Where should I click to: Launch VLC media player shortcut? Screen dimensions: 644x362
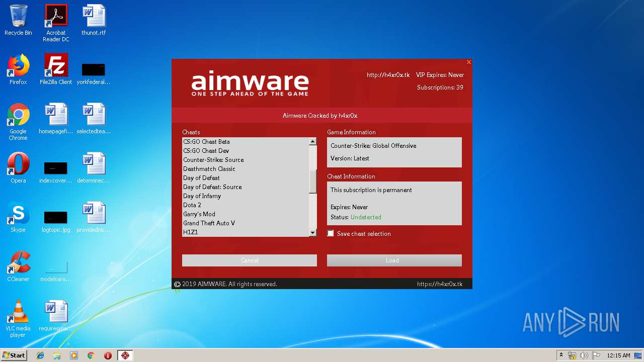[x=18, y=319]
